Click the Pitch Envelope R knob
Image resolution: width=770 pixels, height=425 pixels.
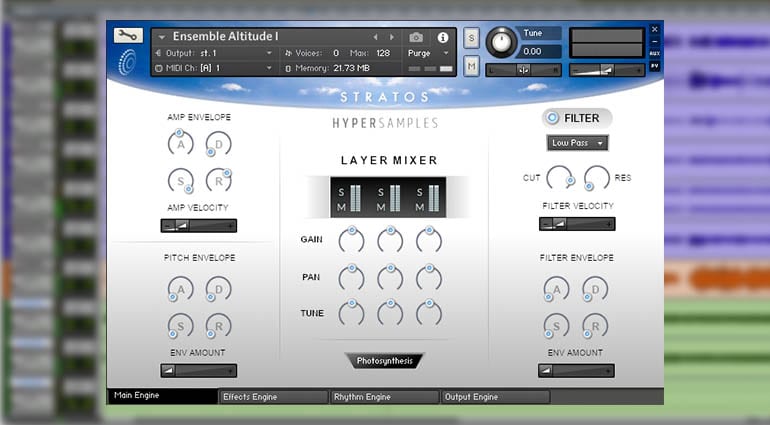pos(219,326)
